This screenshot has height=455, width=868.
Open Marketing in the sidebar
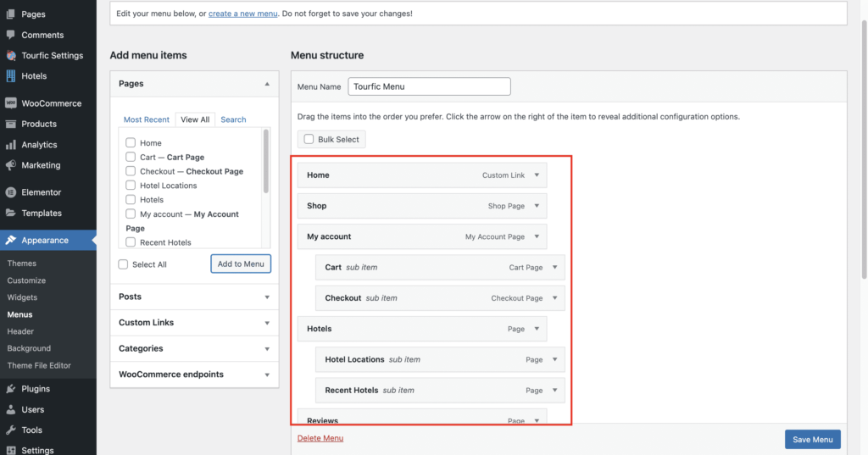point(41,165)
